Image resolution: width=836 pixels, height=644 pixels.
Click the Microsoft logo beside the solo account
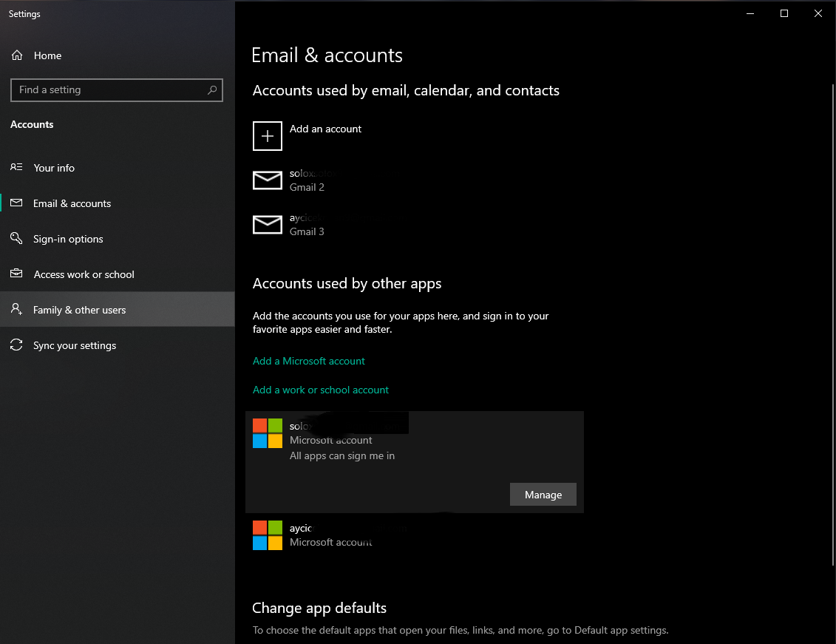(x=267, y=433)
